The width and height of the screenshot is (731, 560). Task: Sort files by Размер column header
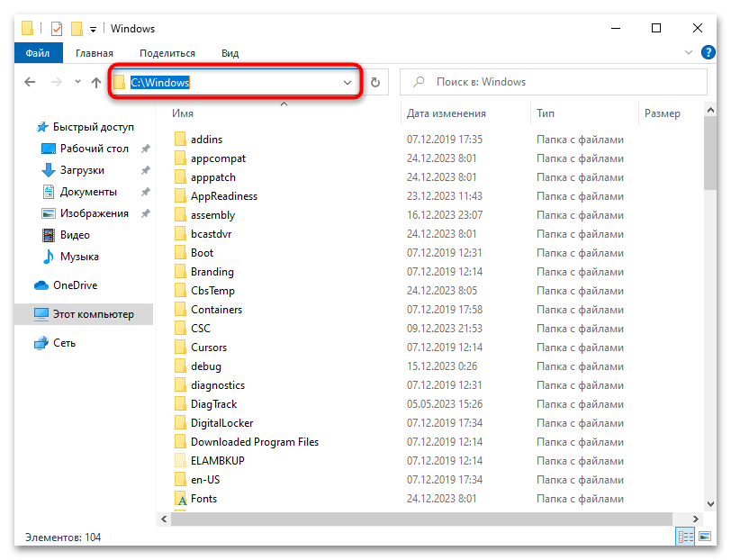click(x=662, y=113)
